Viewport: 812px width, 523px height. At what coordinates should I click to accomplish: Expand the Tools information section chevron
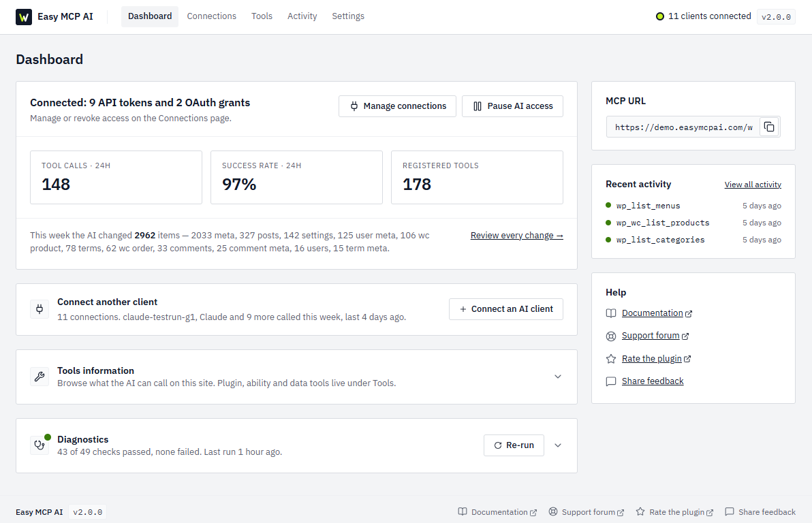click(x=558, y=377)
